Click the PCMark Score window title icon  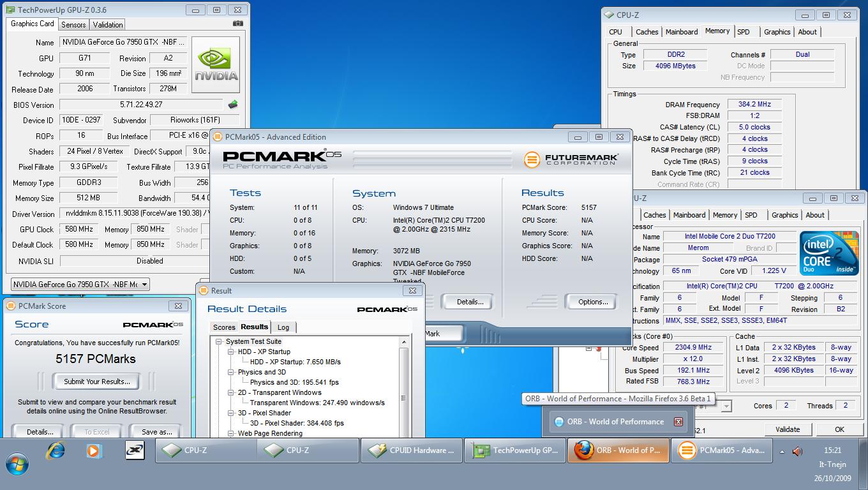pos(11,306)
